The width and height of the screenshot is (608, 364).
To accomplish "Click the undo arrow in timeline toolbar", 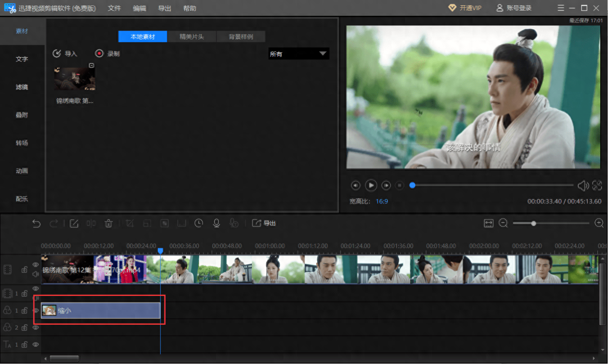I will pos(36,223).
